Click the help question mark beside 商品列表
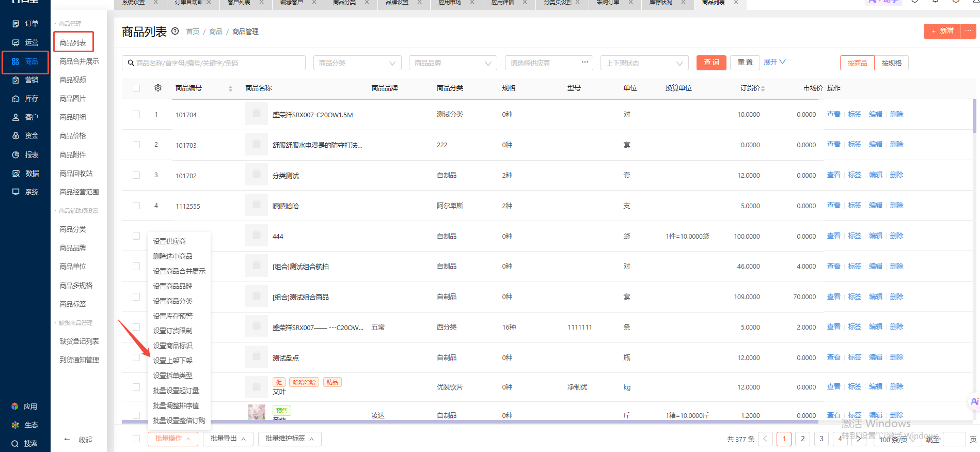The height and width of the screenshot is (452, 980). click(175, 31)
